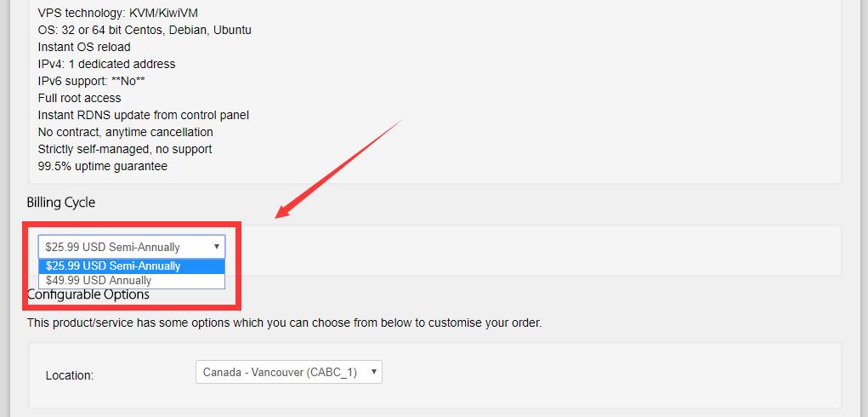Click the Instant OS reload line
Viewport: 868px width, 417px height.
click(84, 47)
